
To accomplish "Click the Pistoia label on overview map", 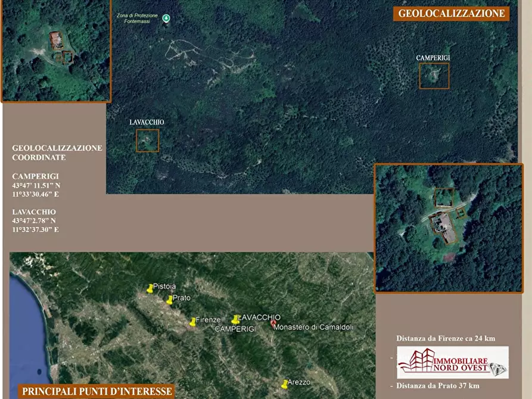I will (164, 286).
